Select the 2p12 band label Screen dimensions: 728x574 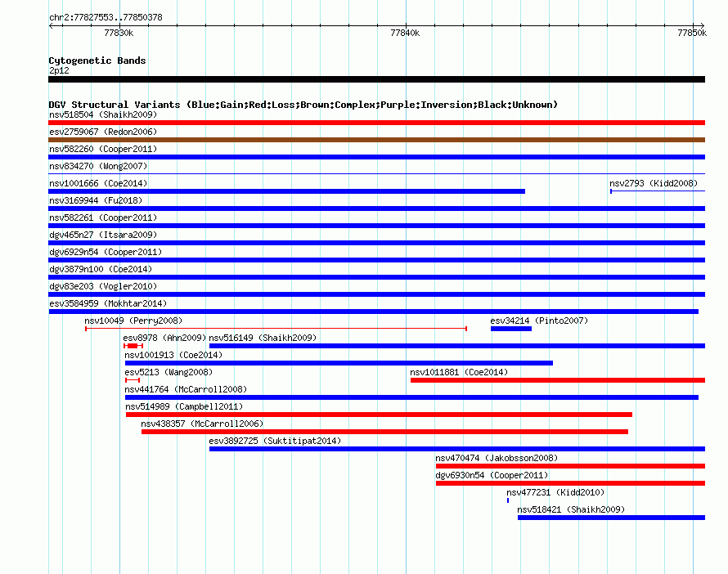pyautogui.click(x=59, y=70)
